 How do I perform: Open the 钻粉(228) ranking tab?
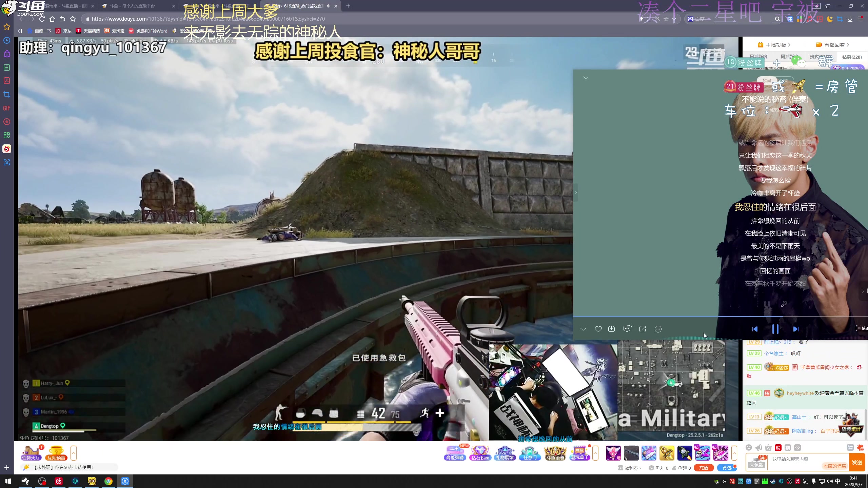coord(852,57)
